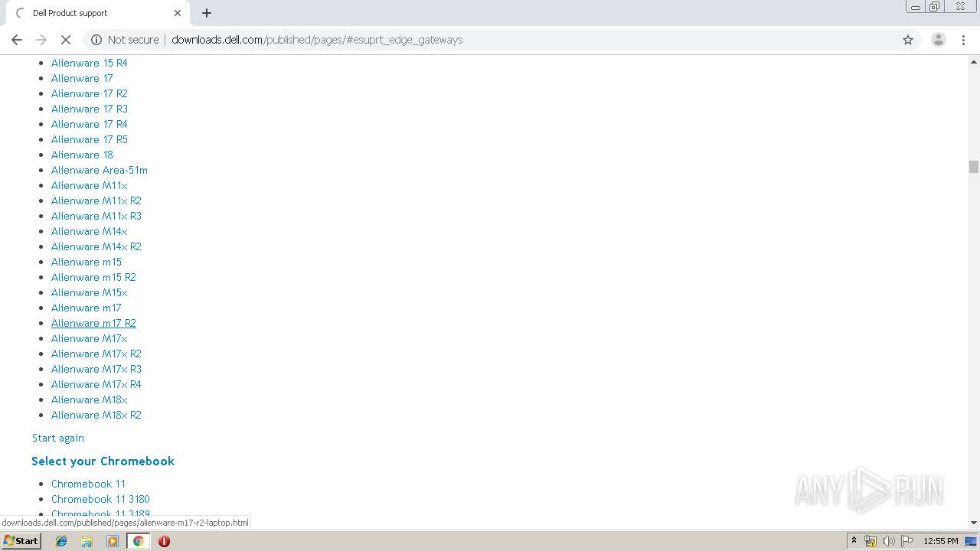The height and width of the screenshot is (551, 980).
Task: Open the Chrome profile avatar menu
Action: tap(938, 40)
